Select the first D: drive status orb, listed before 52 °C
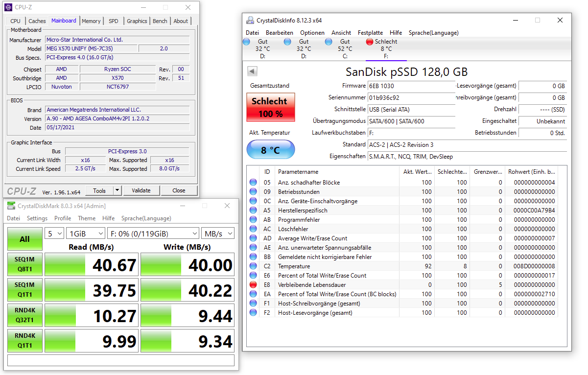This screenshot has height=375, width=588. pyautogui.click(x=246, y=42)
